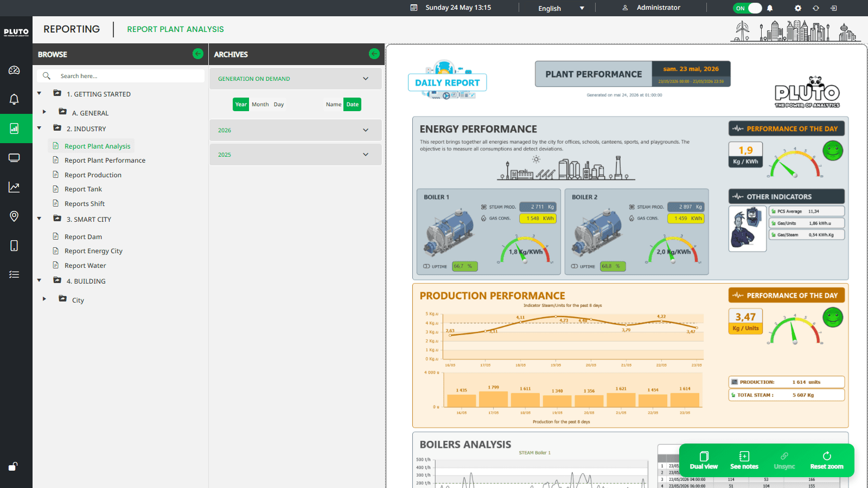Viewport: 868px width, 488px height.
Task: Select the reporting chart sidebar icon
Action: pyautogui.click(x=14, y=129)
